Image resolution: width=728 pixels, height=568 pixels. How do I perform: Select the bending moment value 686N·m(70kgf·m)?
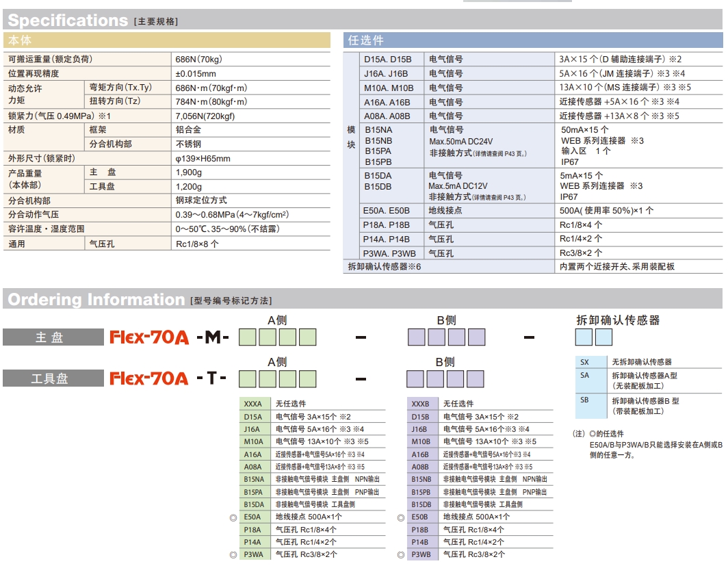click(211, 88)
